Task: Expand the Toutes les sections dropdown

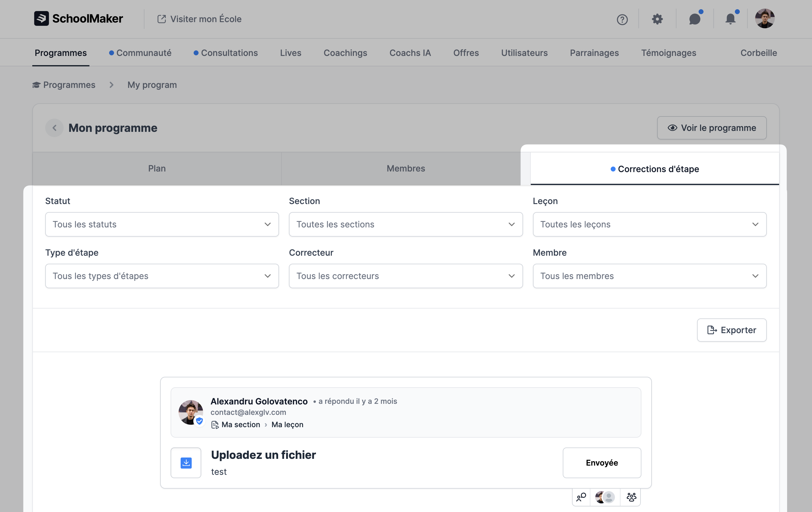Action: 405,224
